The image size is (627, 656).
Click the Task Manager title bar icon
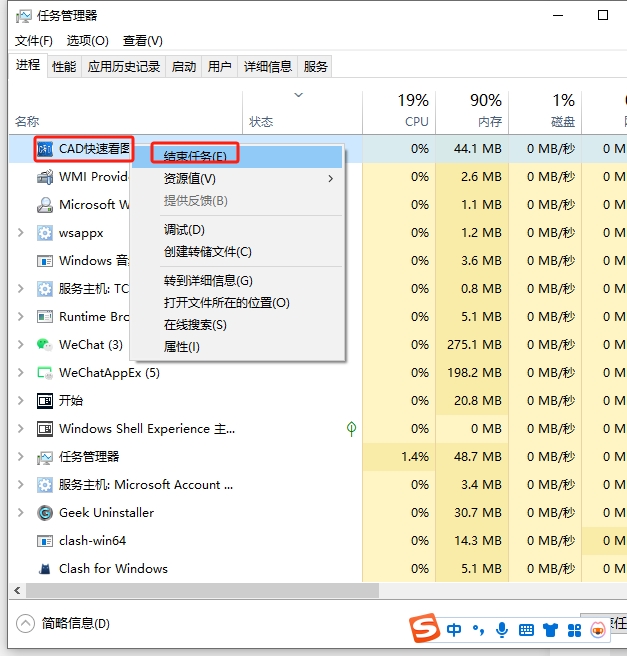coord(23,16)
